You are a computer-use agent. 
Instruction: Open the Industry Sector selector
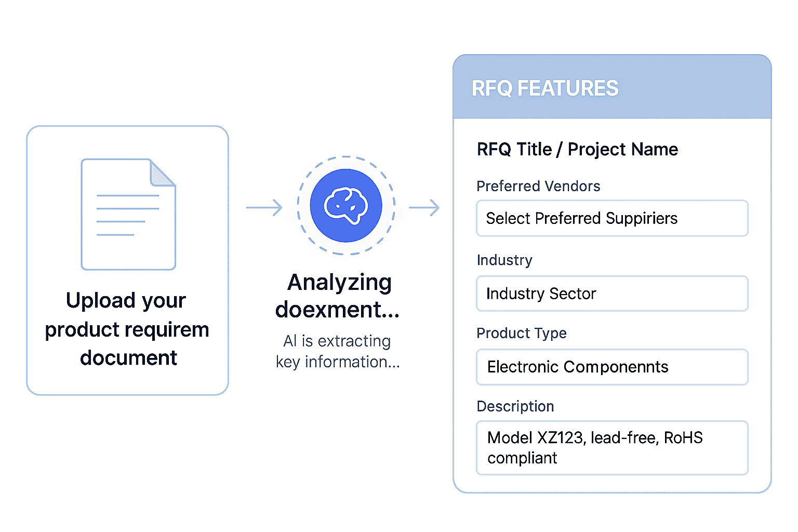[x=611, y=294]
